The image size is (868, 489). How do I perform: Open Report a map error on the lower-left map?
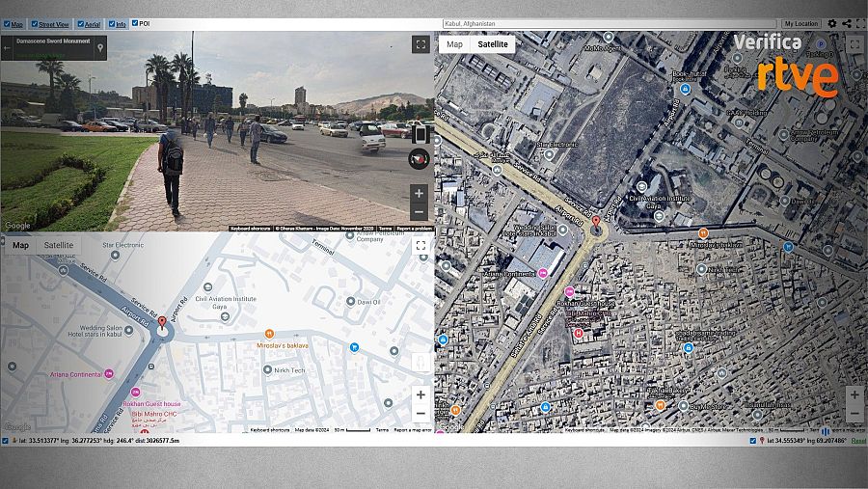[x=413, y=430]
